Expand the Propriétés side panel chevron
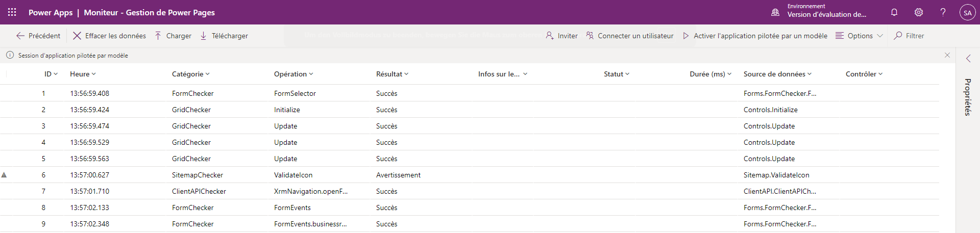 tap(968, 59)
